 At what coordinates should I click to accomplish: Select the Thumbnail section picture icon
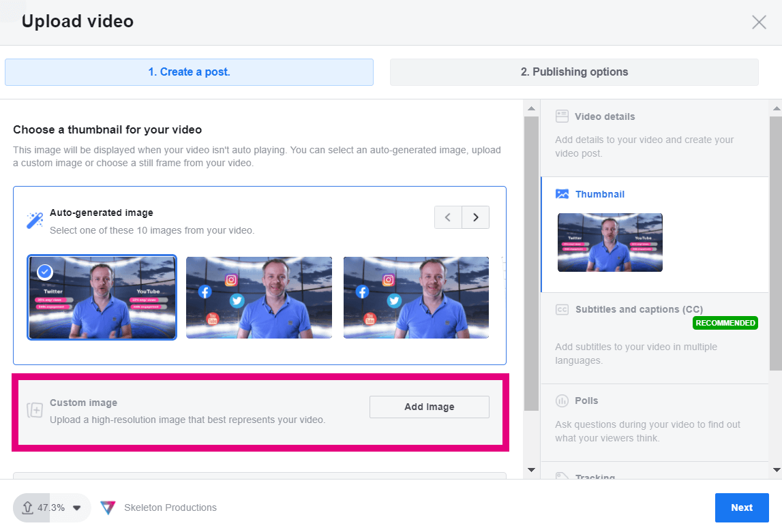pyautogui.click(x=562, y=193)
